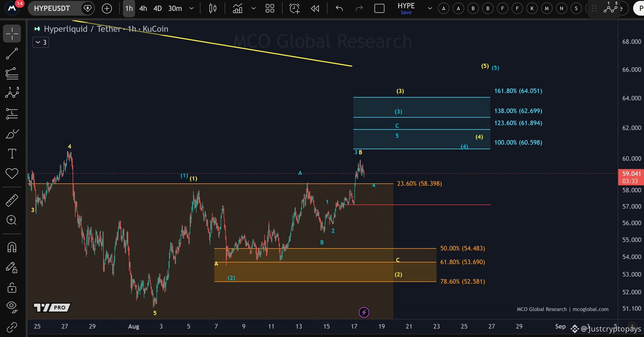Hide all drawings with eye icon
This screenshot has height=337, width=644.
pyautogui.click(x=12, y=307)
